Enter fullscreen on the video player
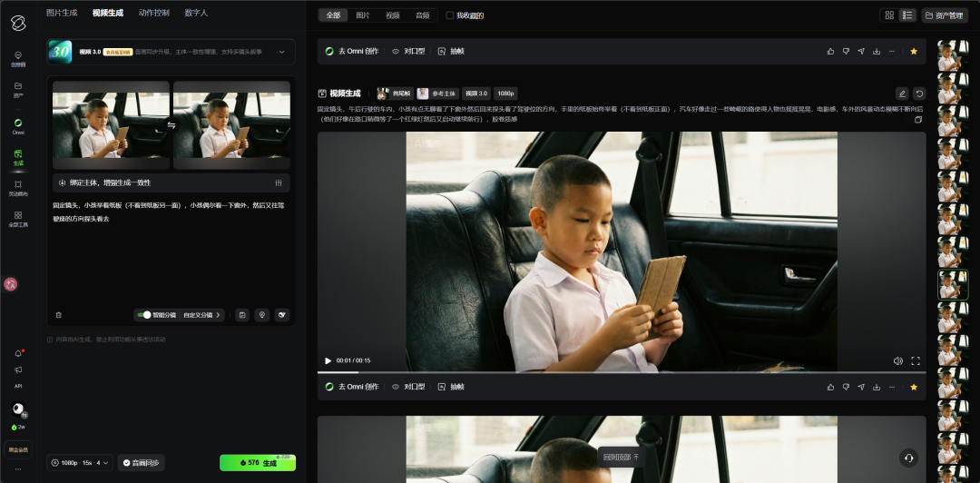Image resolution: width=980 pixels, height=483 pixels. click(x=916, y=360)
